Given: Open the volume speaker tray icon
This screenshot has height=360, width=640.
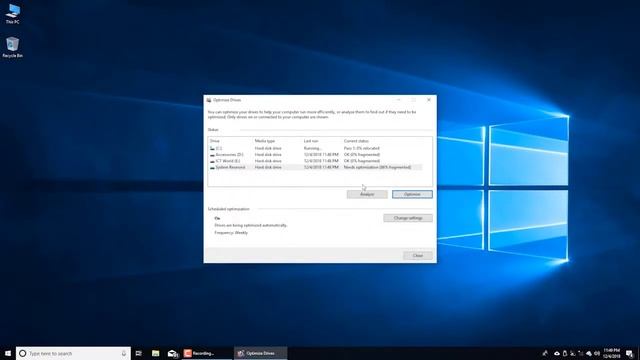Looking at the screenshot, I should tap(597, 353).
